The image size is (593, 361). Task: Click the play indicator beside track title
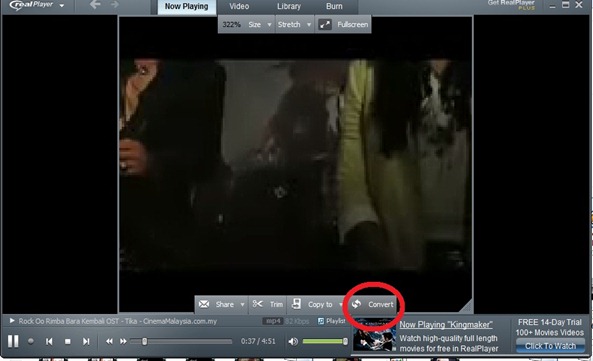tap(12, 321)
